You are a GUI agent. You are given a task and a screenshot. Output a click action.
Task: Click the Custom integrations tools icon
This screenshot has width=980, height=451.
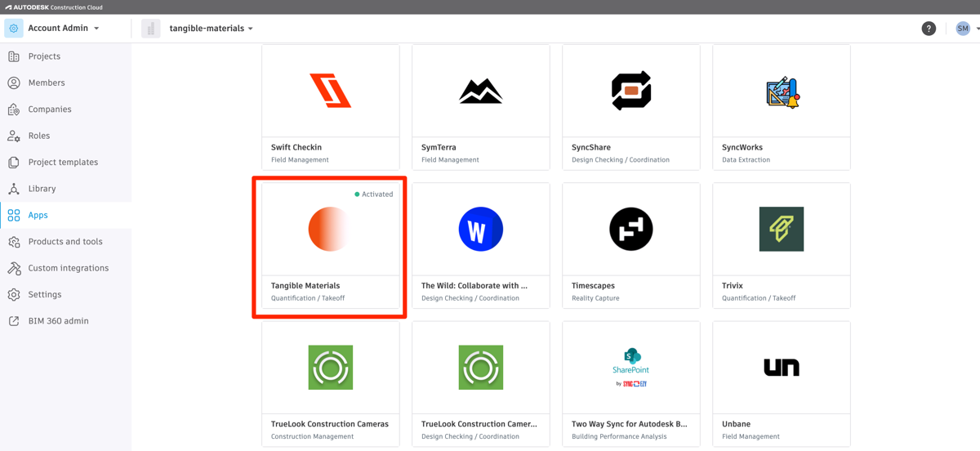[14, 268]
